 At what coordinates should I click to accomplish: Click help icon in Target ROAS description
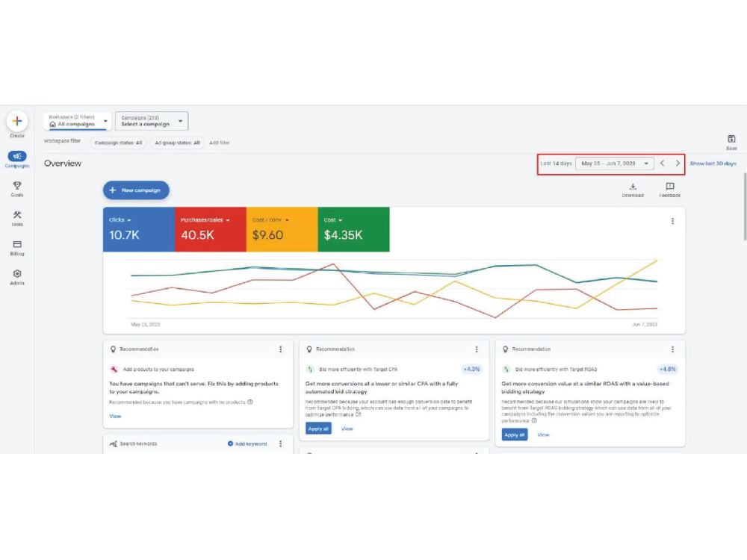coord(534,420)
